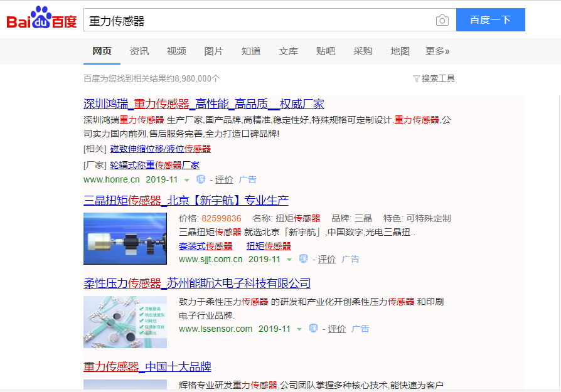The height and width of the screenshot is (392, 561).
Task: Click 评价 for www.lssensor.com result
Action: (x=337, y=329)
